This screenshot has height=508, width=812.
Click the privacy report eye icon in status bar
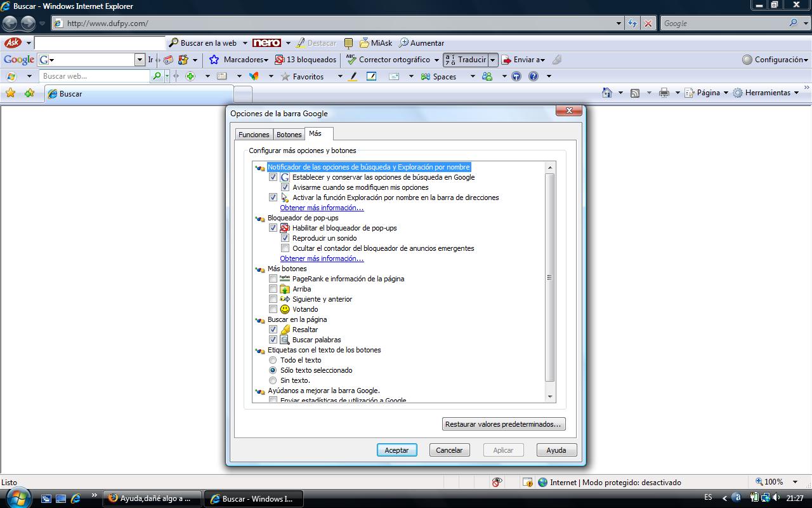(497, 482)
